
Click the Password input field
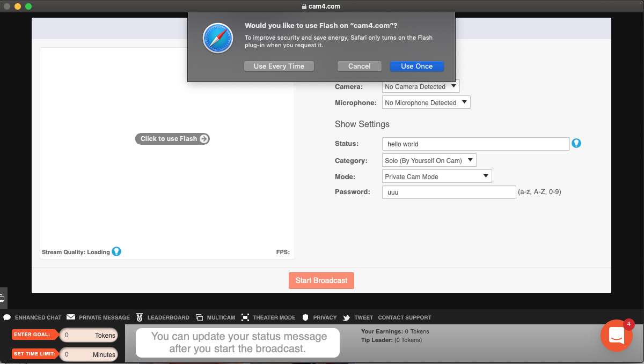(449, 192)
